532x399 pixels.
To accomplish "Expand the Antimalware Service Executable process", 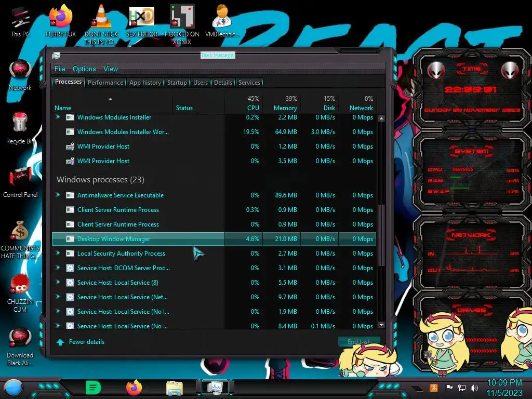I will pos(58,195).
